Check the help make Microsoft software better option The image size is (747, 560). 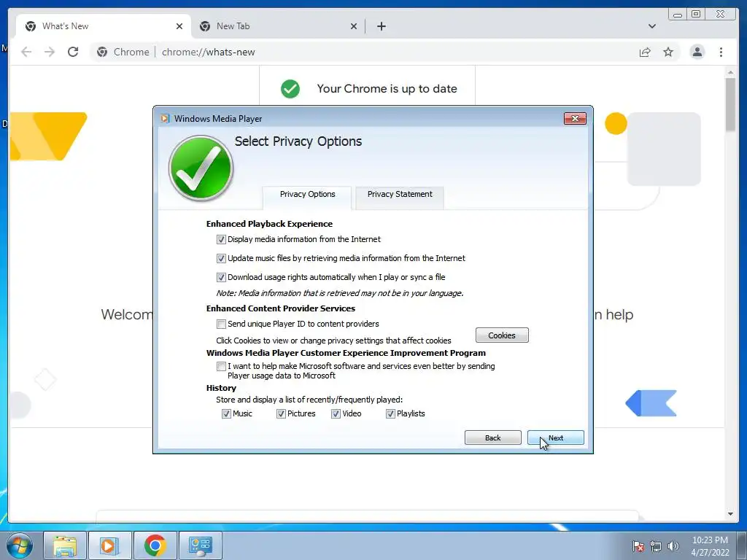click(x=221, y=366)
